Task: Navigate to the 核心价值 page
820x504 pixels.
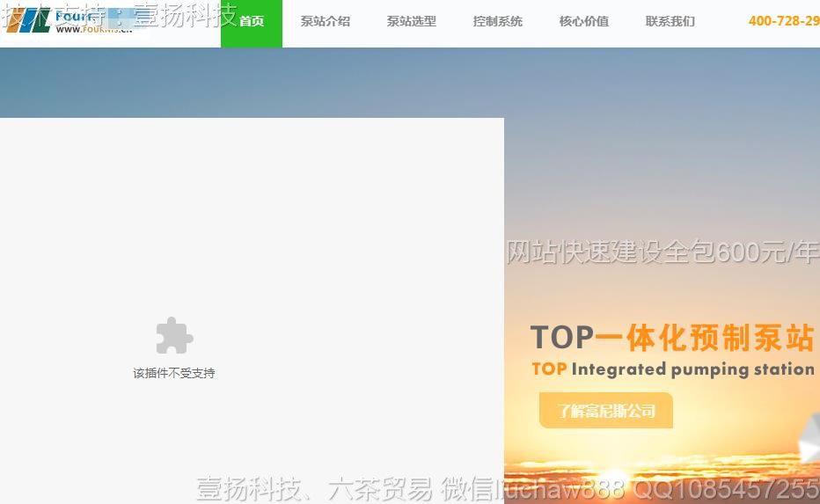Action: click(583, 22)
